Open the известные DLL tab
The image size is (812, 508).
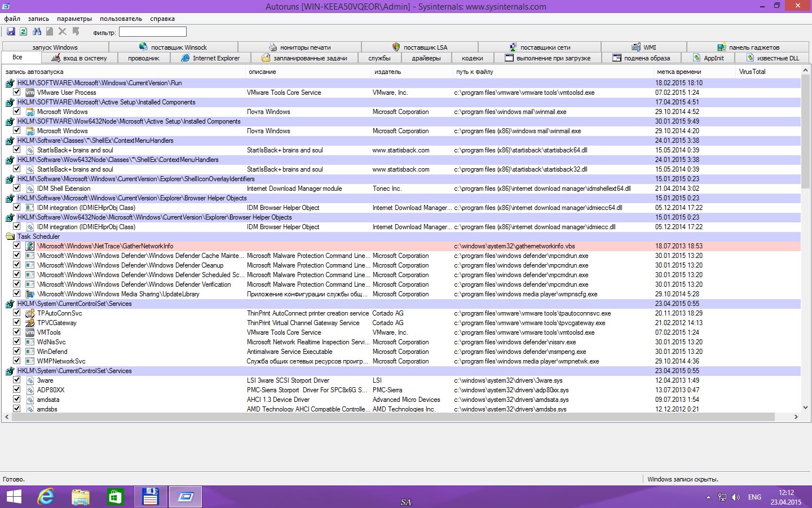coord(773,58)
